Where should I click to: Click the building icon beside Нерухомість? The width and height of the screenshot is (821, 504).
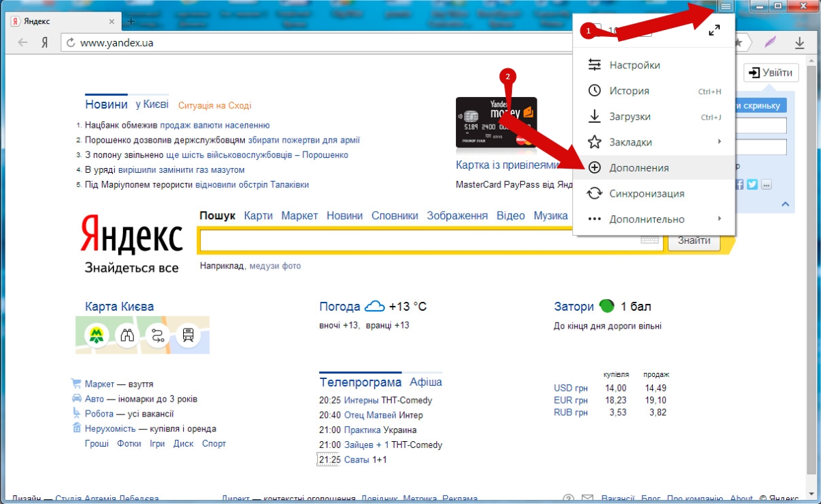point(77,428)
